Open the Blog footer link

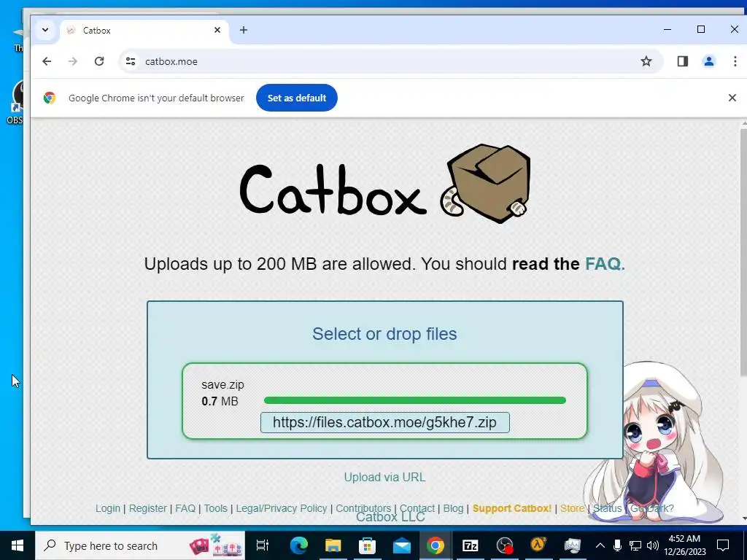click(x=453, y=508)
